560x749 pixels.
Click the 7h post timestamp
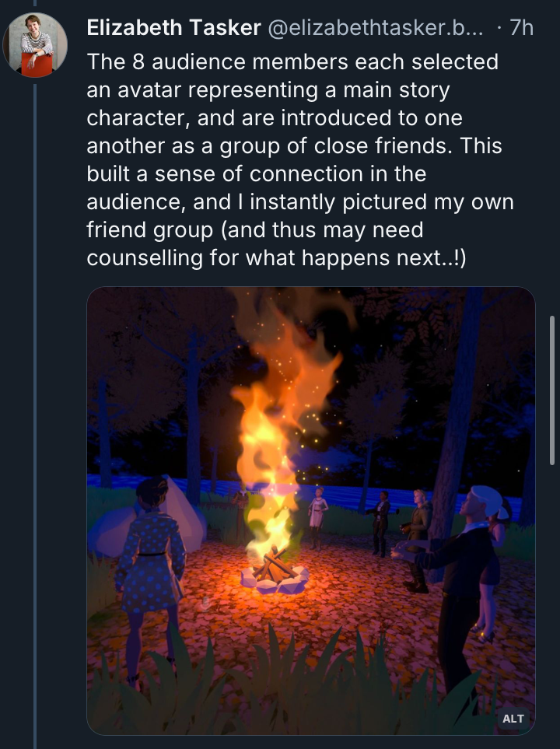(x=520, y=29)
